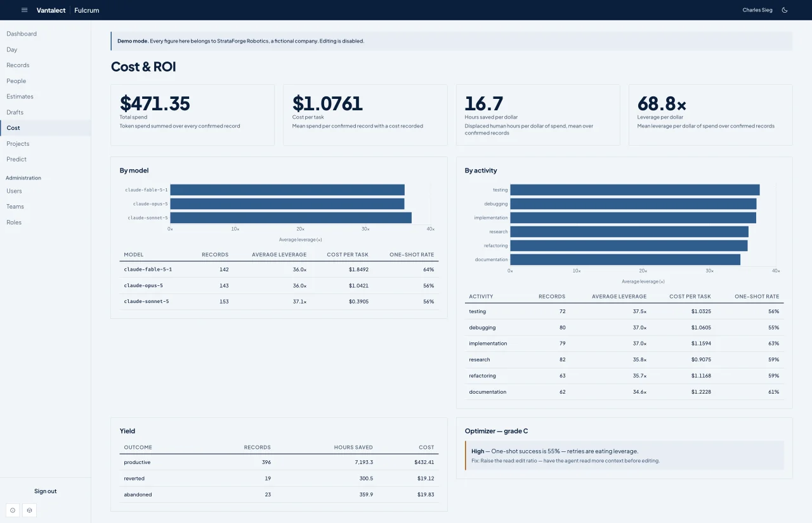Click the debugging row in activity table
Image resolution: width=812 pixels, height=523 pixels.
click(x=624, y=328)
